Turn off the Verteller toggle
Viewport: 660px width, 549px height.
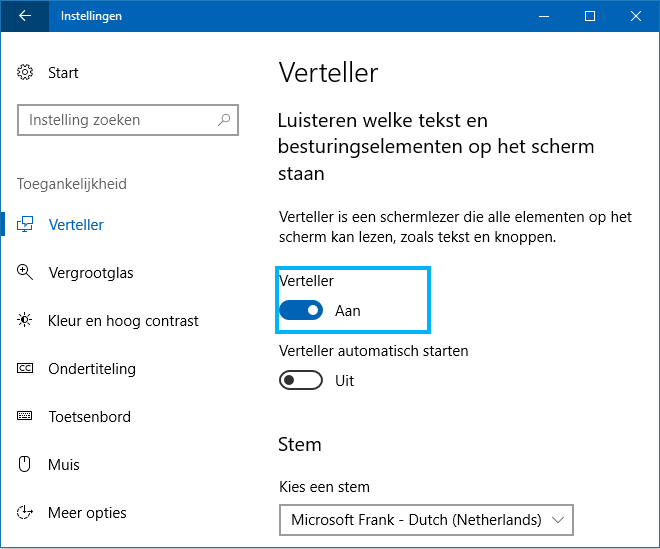click(301, 310)
